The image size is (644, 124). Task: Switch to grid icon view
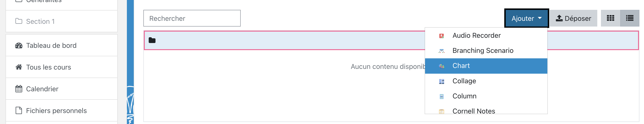pos(610,18)
